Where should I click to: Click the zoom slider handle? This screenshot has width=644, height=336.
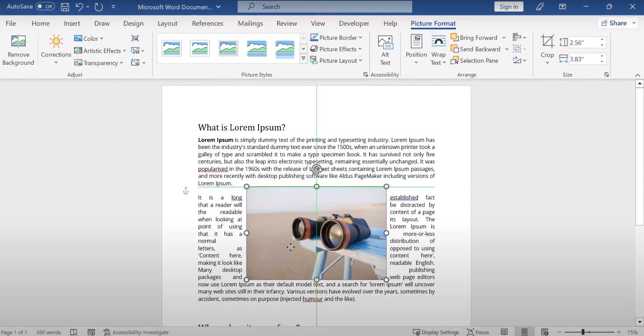[x=583, y=332]
